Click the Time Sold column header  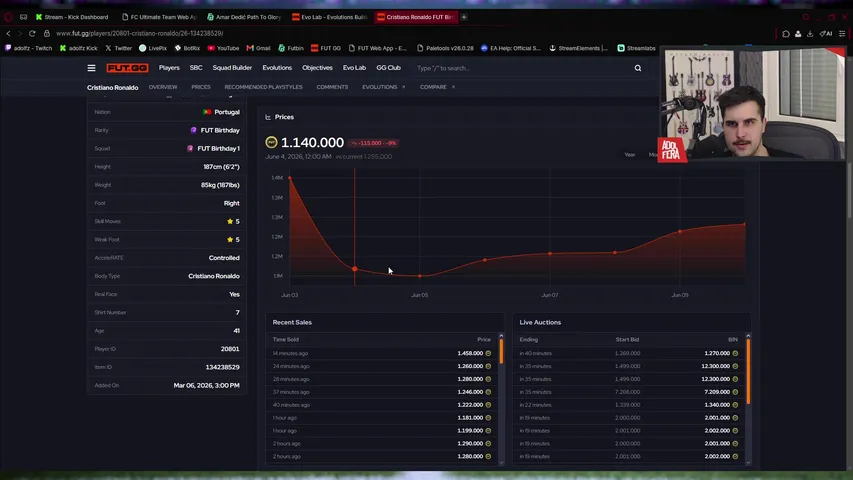[286, 340]
